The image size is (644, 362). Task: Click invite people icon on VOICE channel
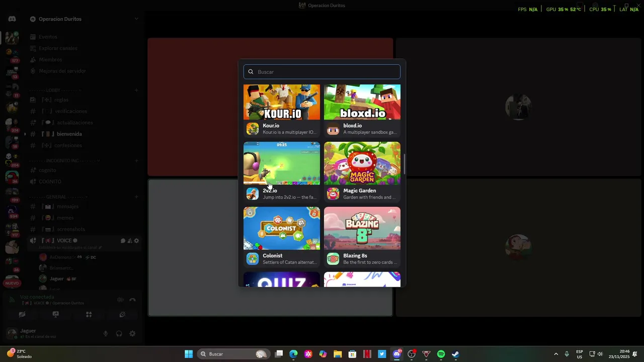click(x=130, y=241)
